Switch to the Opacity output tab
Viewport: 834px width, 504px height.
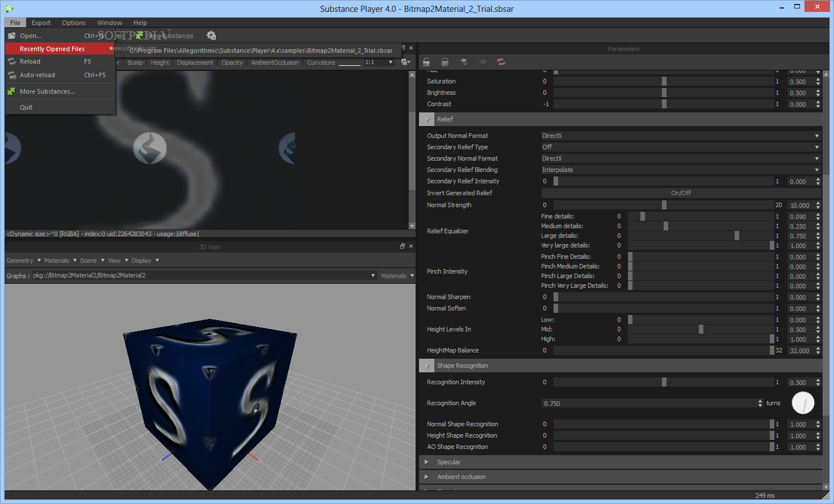[x=232, y=62]
